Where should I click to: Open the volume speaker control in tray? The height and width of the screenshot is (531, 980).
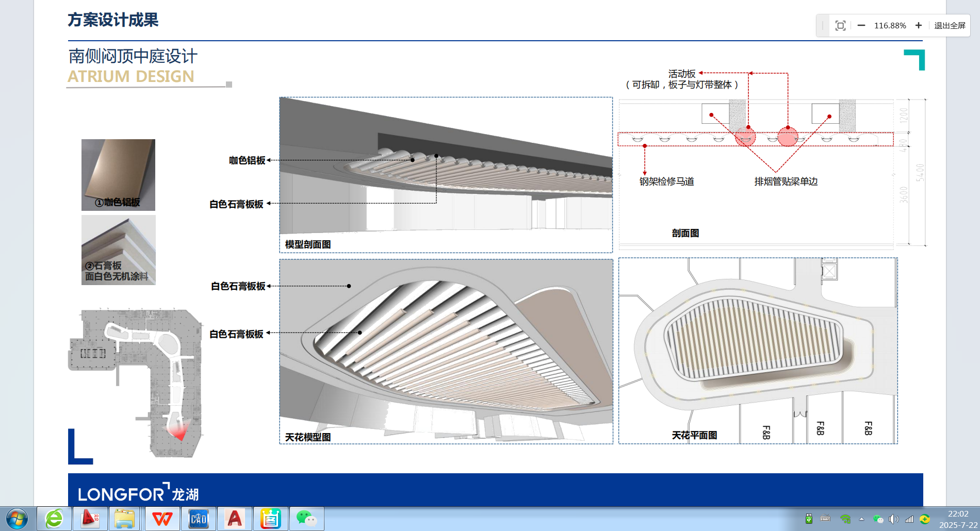click(893, 519)
